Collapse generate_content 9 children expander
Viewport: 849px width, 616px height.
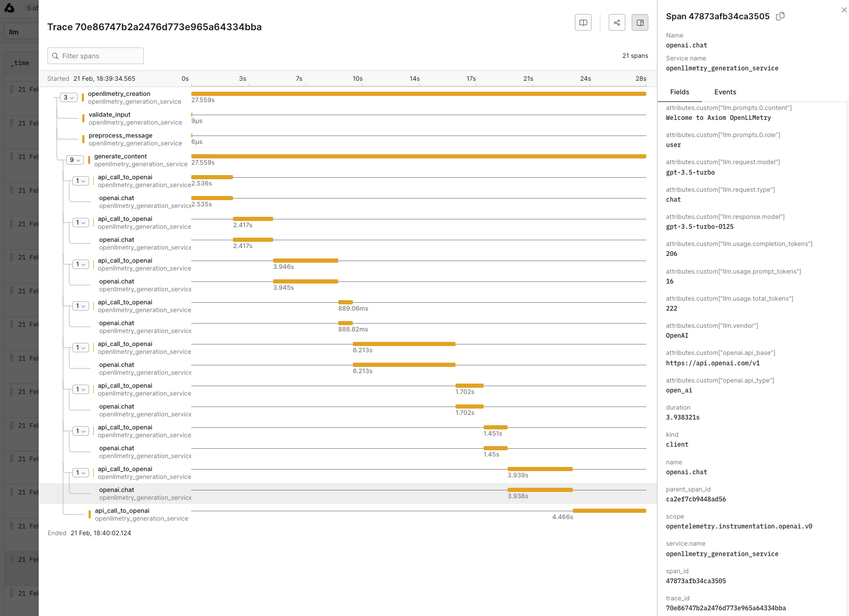pos(75,160)
